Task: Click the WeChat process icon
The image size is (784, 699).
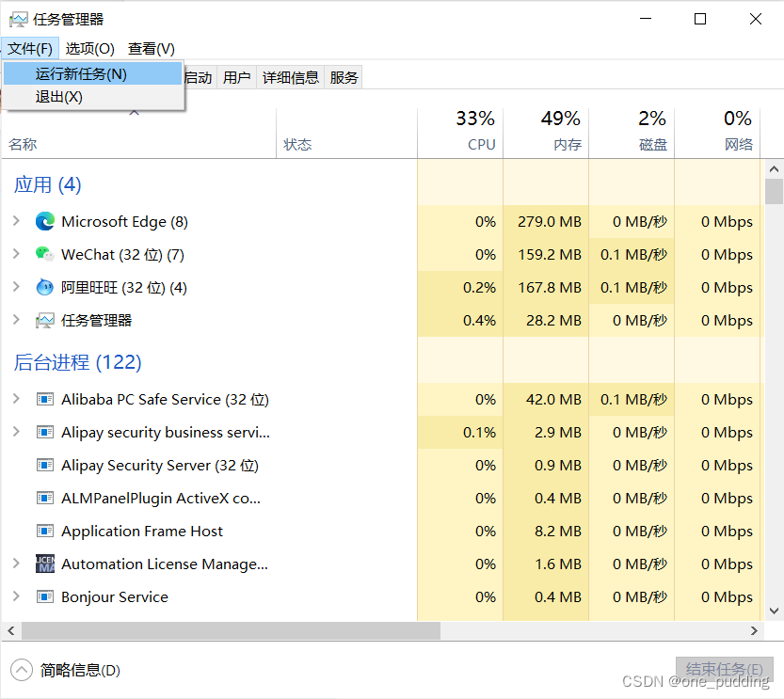Action: coord(45,254)
